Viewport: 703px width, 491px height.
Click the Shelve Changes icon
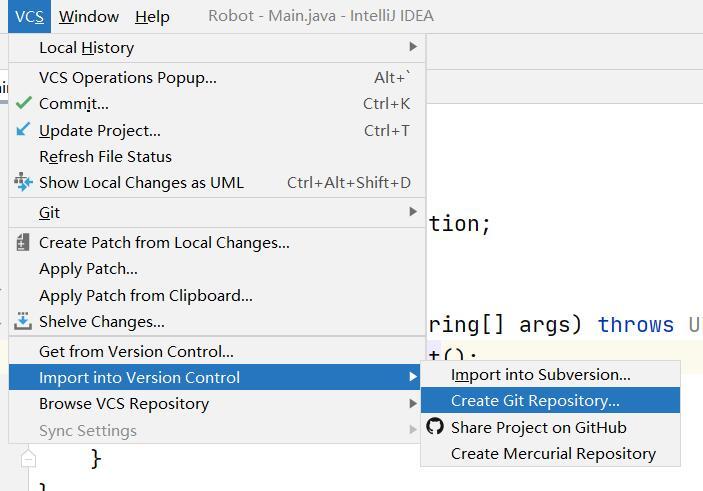(x=23, y=321)
